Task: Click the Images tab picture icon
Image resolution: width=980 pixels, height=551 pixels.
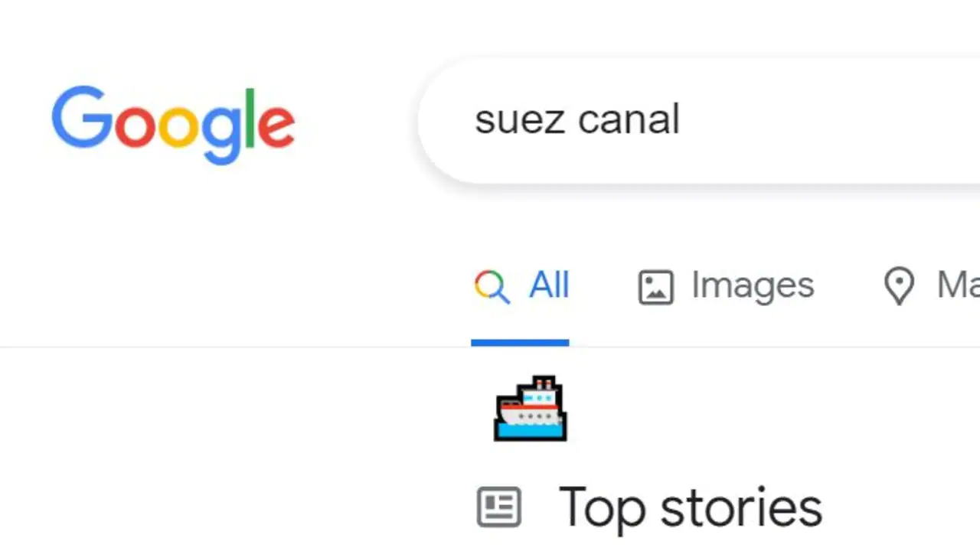Action: coord(655,285)
